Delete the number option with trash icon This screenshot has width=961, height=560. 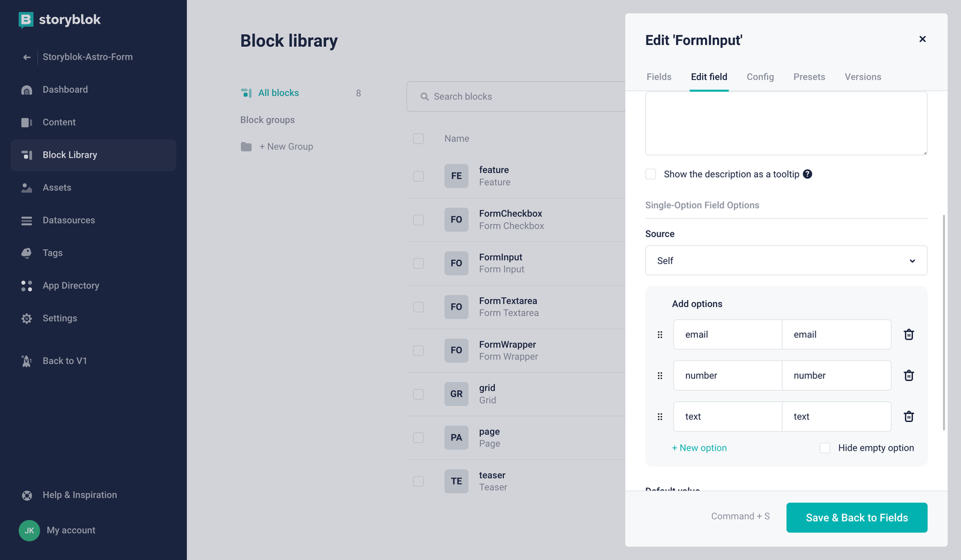click(x=909, y=375)
